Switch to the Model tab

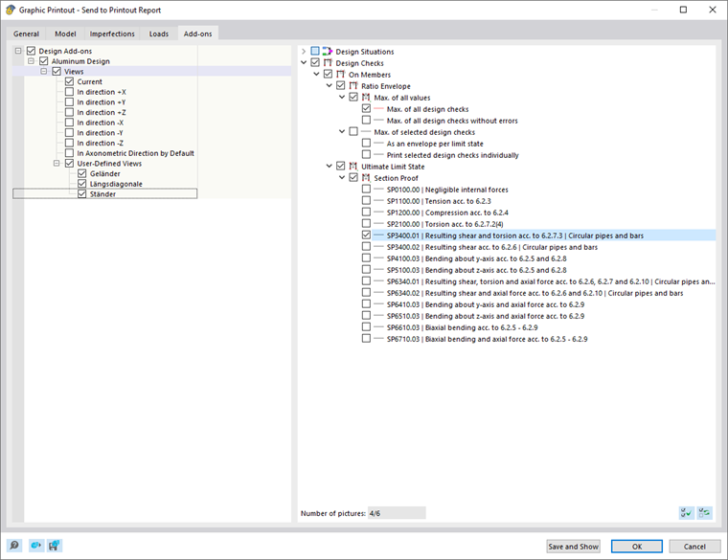pyautogui.click(x=65, y=34)
